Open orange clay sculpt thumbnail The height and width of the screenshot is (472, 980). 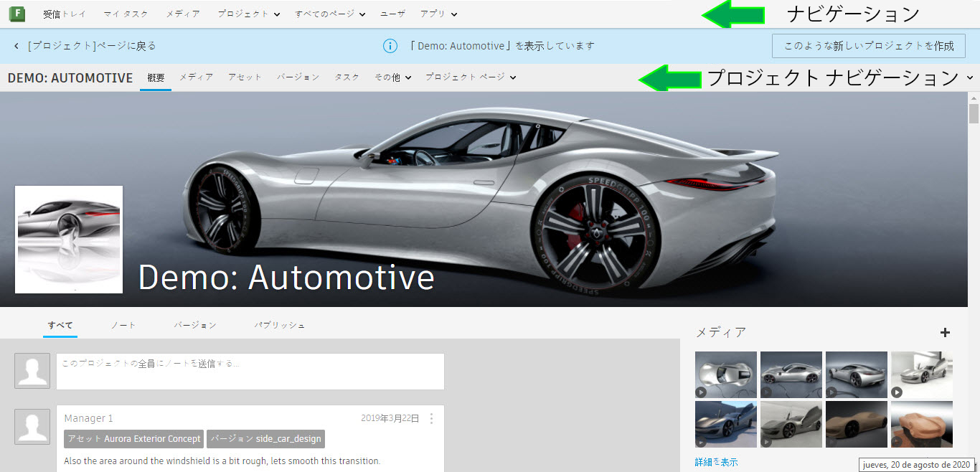click(x=922, y=425)
